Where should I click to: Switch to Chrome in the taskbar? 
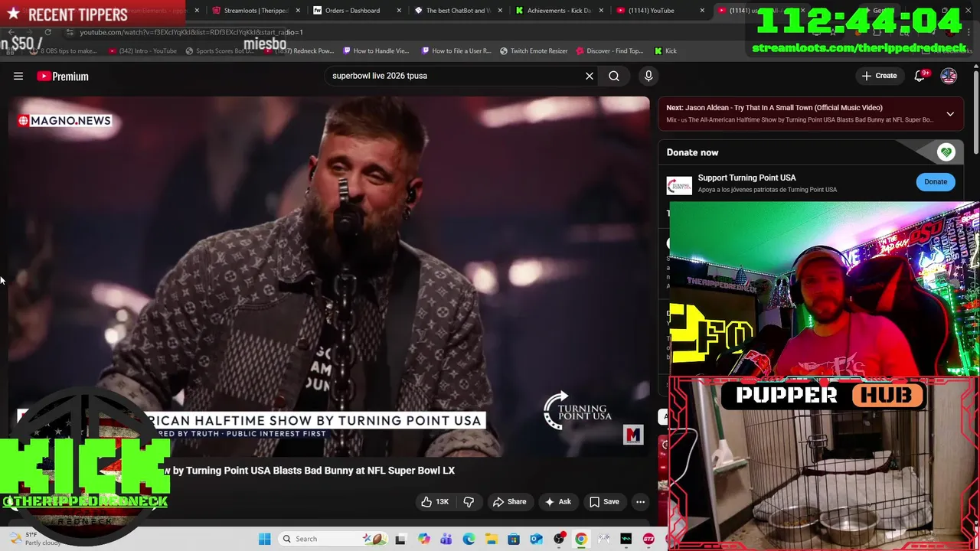click(581, 539)
